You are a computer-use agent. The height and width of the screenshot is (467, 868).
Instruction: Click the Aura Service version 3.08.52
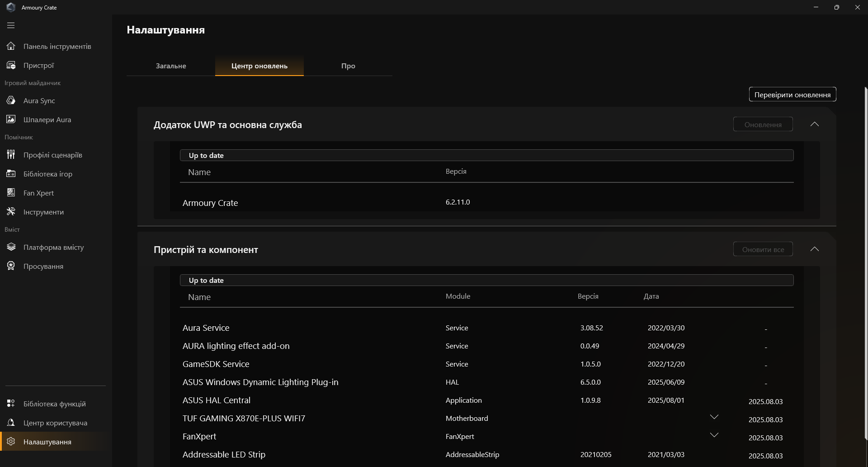point(592,328)
